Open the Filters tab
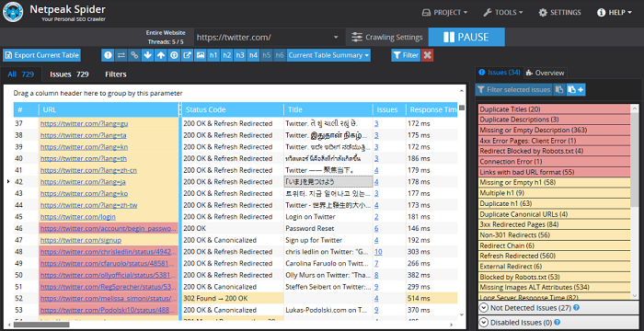The image size is (644, 331). (x=116, y=74)
